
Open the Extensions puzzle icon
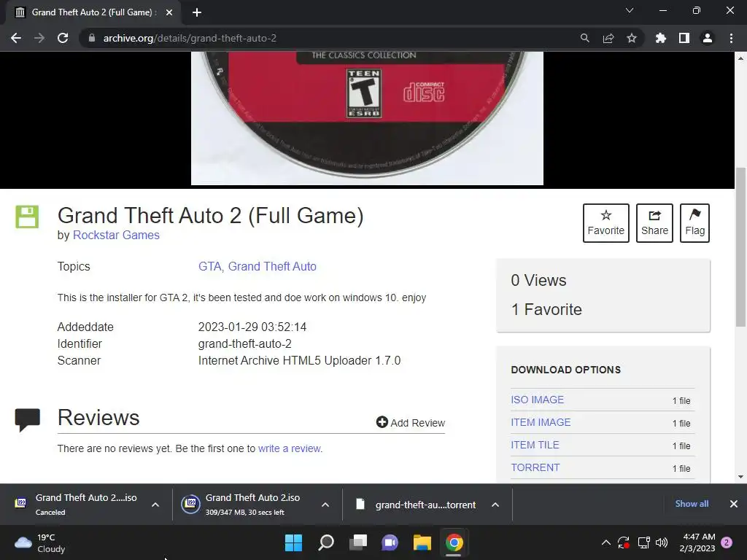point(660,38)
